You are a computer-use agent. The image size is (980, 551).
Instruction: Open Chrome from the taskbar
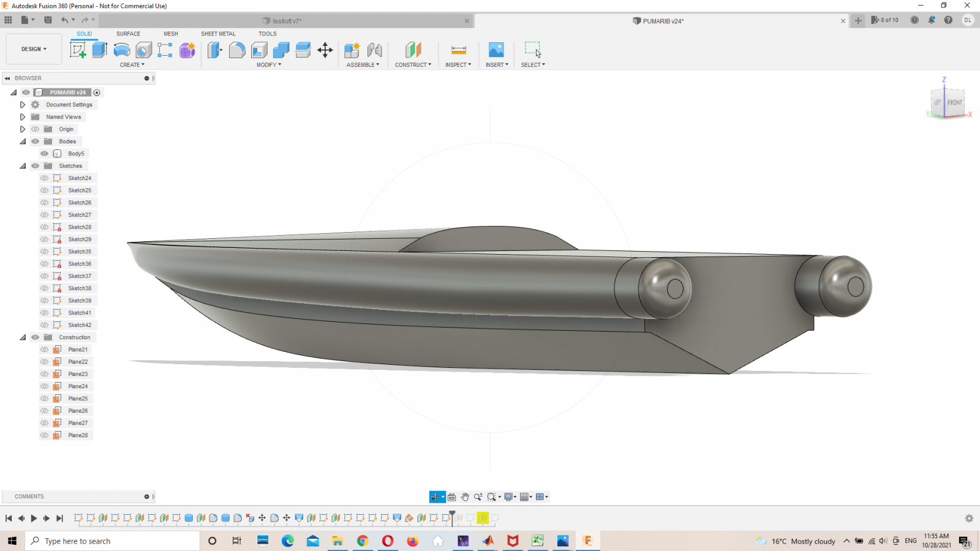tap(363, 541)
